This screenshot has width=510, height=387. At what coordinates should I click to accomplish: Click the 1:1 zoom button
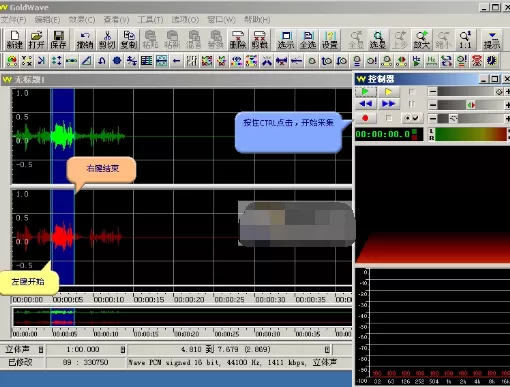[465, 40]
